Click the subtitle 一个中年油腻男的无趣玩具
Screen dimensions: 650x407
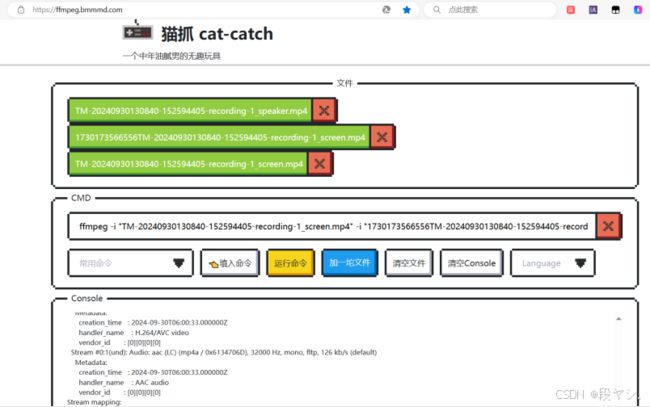pyautogui.click(x=172, y=56)
